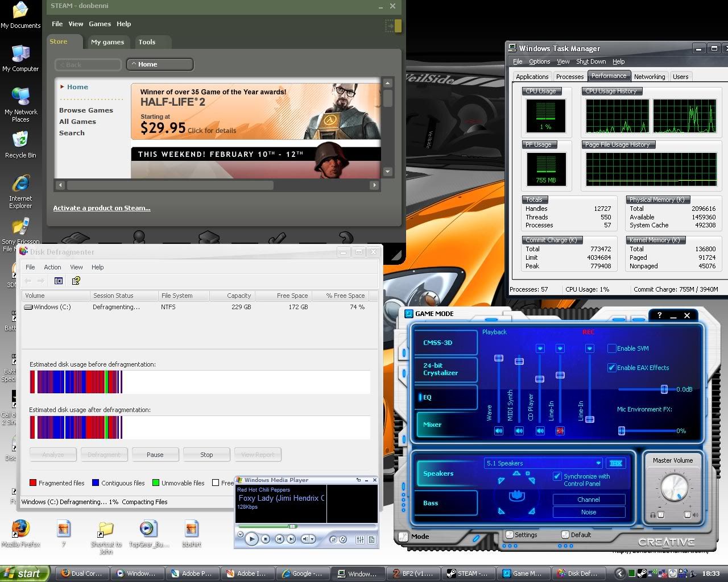Open the Windows Start menu
The height and width of the screenshot is (582, 728).
point(26,573)
